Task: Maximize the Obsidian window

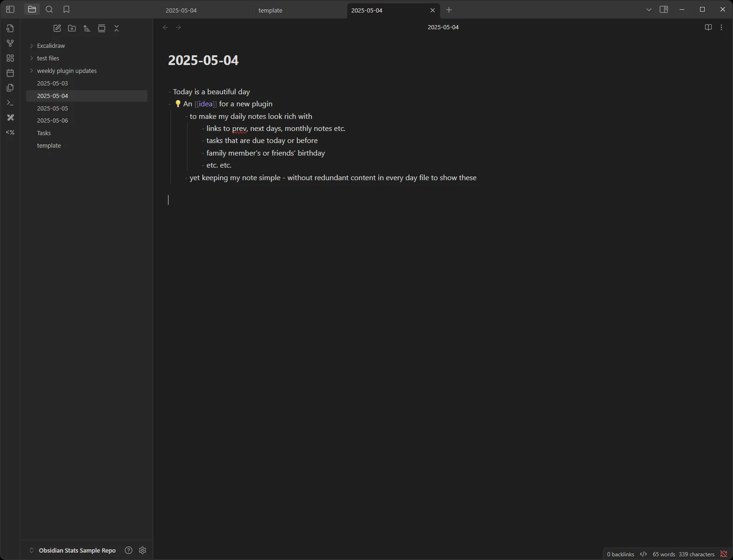Action: (x=702, y=9)
